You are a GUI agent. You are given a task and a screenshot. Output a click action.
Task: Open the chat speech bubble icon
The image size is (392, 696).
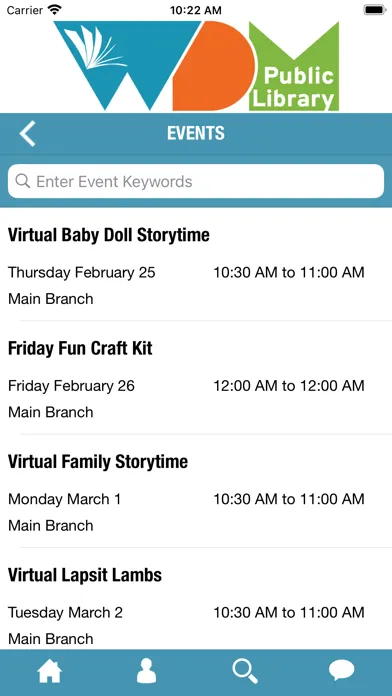341,671
